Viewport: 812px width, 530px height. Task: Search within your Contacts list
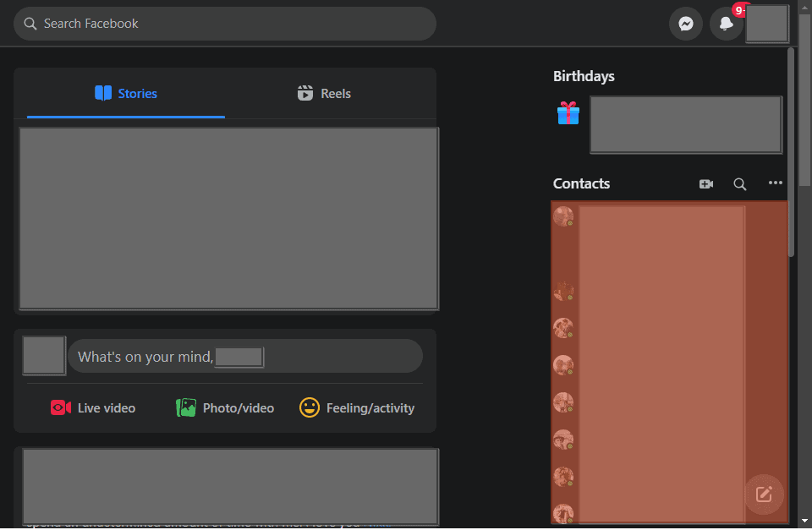[x=740, y=183]
